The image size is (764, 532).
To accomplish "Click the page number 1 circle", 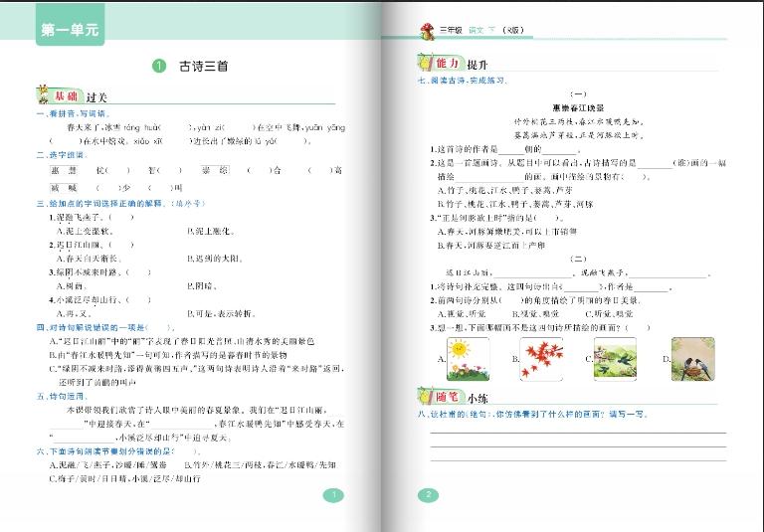I will 334,494.
